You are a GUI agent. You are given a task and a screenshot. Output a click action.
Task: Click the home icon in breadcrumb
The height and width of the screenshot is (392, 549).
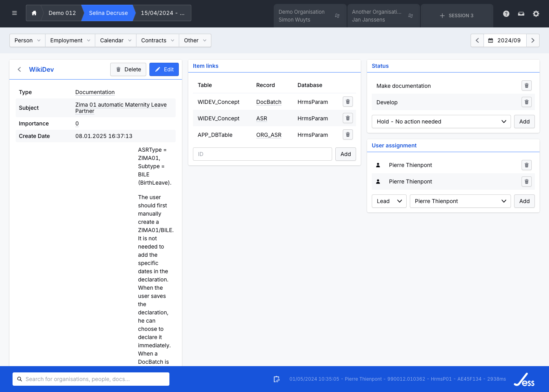click(x=34, y=13)
